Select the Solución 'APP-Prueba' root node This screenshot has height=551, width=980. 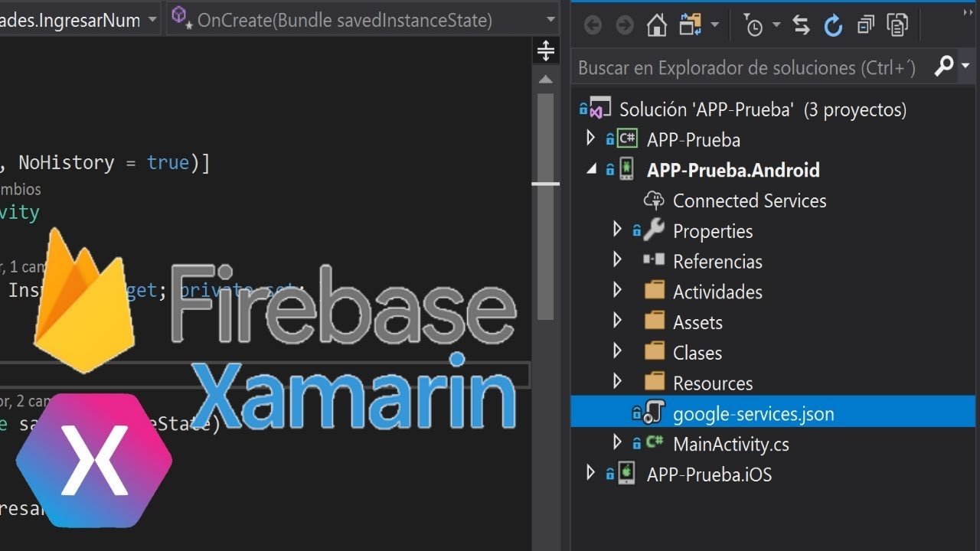[763, 109]
